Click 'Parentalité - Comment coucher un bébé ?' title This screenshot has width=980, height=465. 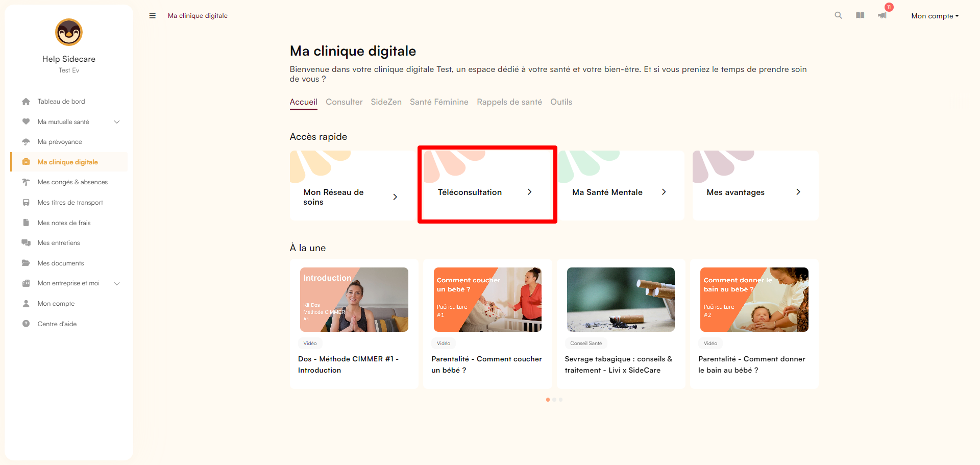pyautogui.click(x=487, y=364)
